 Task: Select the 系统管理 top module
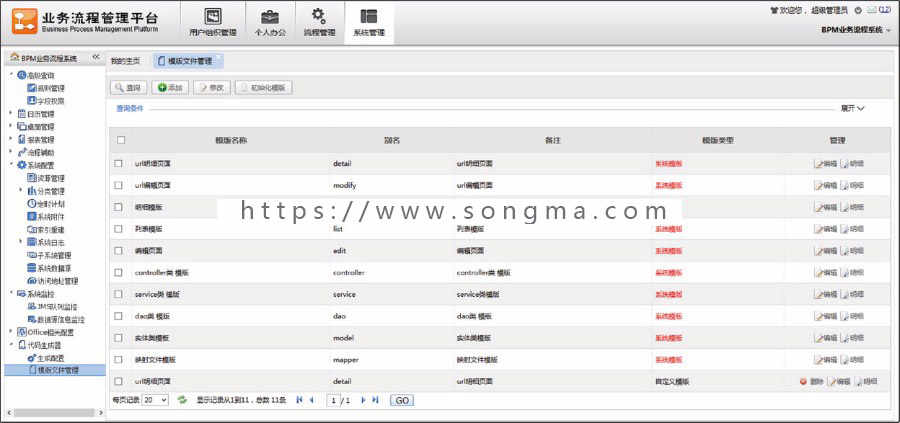tap(368, 22)
